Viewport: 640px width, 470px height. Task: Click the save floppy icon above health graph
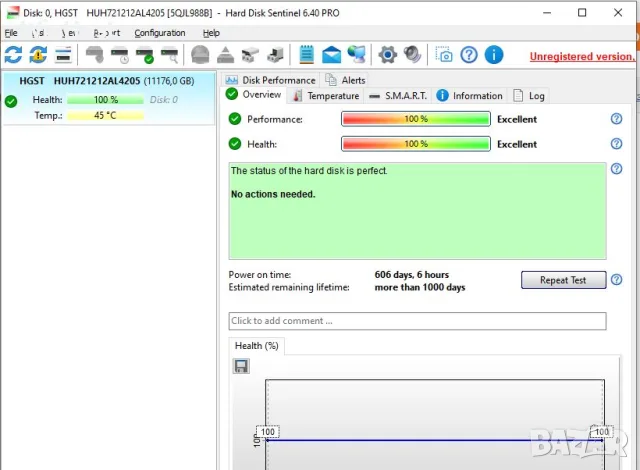tap(241, 366)
